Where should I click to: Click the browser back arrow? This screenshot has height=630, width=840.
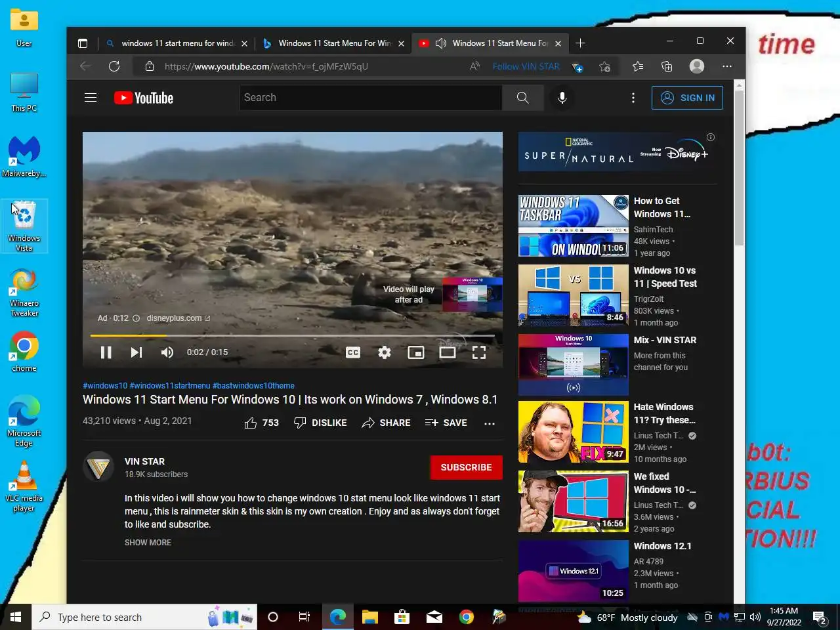click(85, 66)
